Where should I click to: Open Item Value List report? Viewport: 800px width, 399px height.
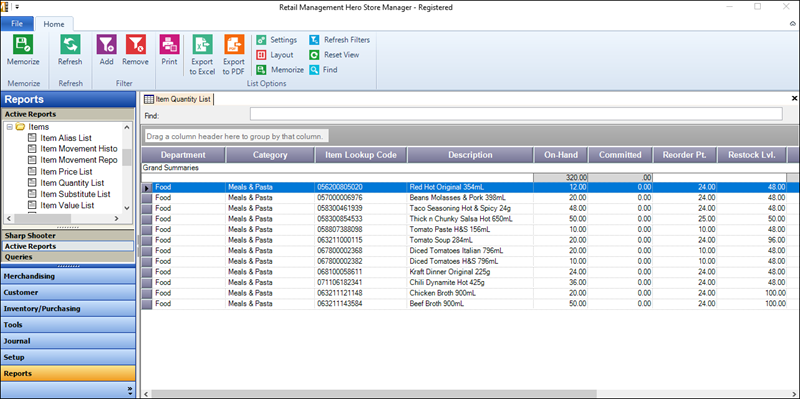pos(67,205)
